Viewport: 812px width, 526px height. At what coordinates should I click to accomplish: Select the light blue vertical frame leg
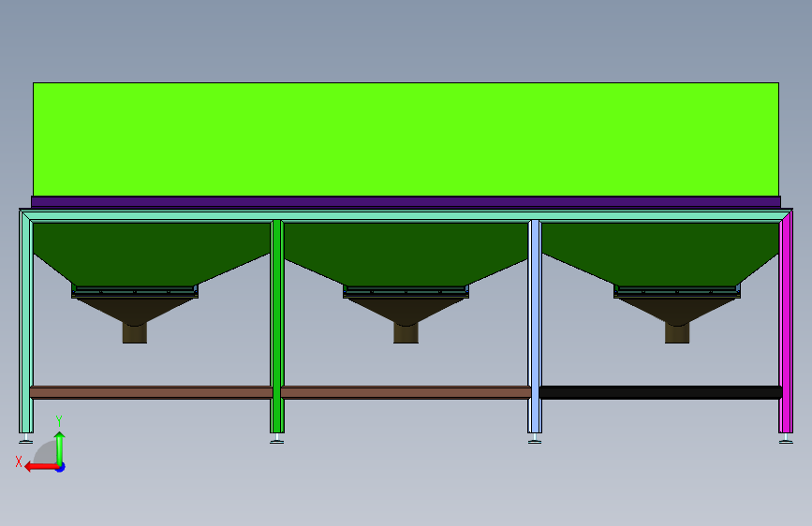535,326
